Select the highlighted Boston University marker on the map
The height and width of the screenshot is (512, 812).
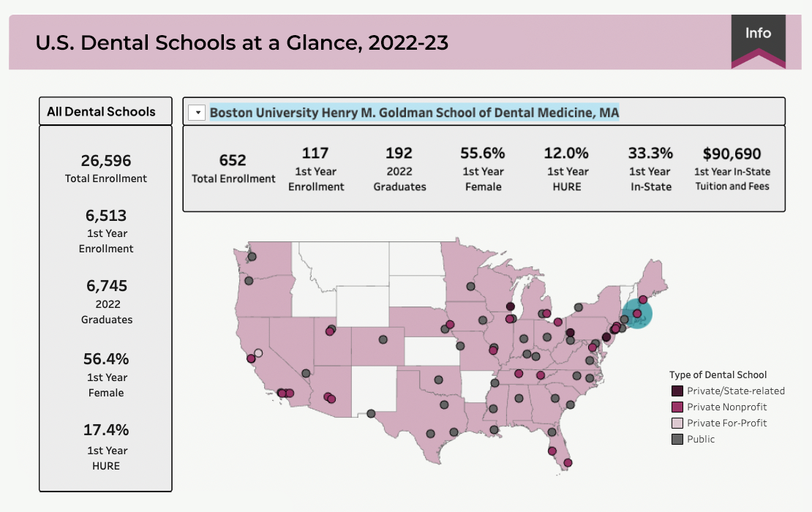click(637, 313)
